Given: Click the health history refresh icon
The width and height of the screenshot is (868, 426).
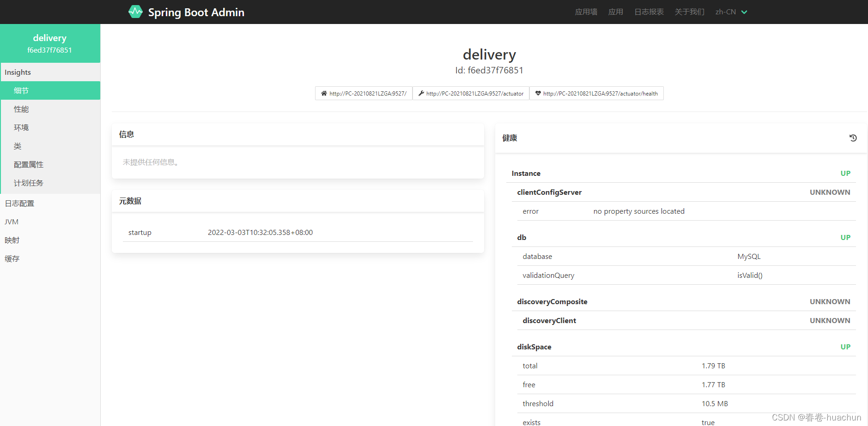Looking at the screenshot, I should [853, 138].
